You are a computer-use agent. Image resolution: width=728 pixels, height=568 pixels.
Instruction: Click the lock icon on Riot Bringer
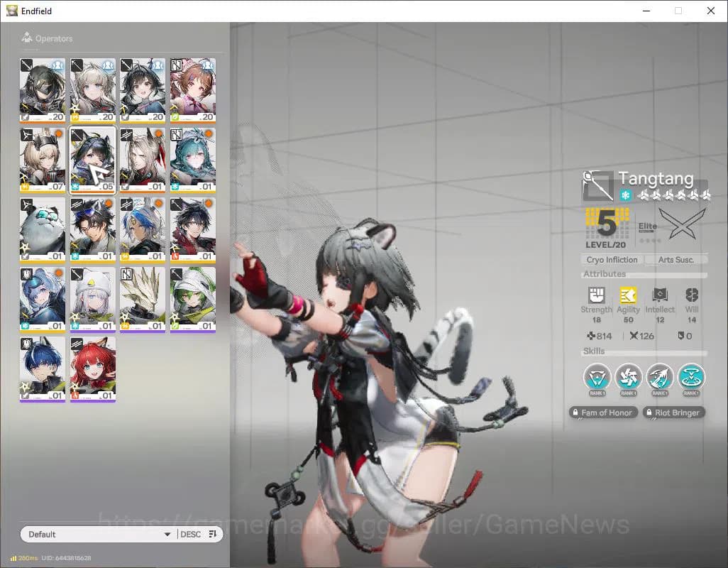[x=649, y=412]
